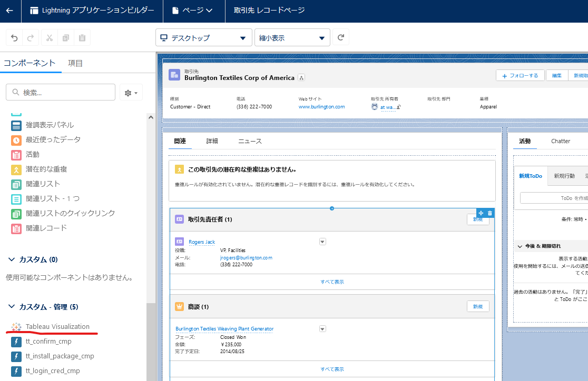Select 強調表示パネル component icon
The image size is (588, 381).
[x=16, y=125]
